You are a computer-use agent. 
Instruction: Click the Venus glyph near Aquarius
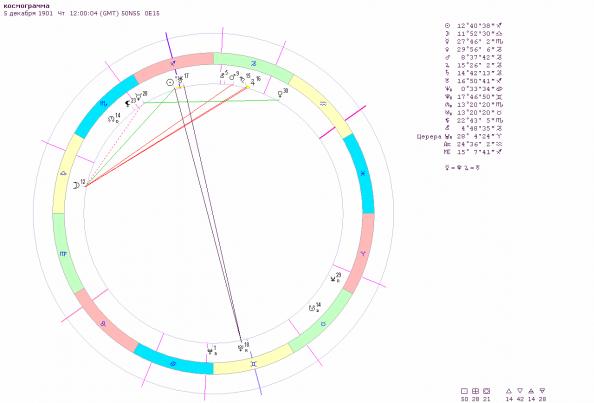280,94
